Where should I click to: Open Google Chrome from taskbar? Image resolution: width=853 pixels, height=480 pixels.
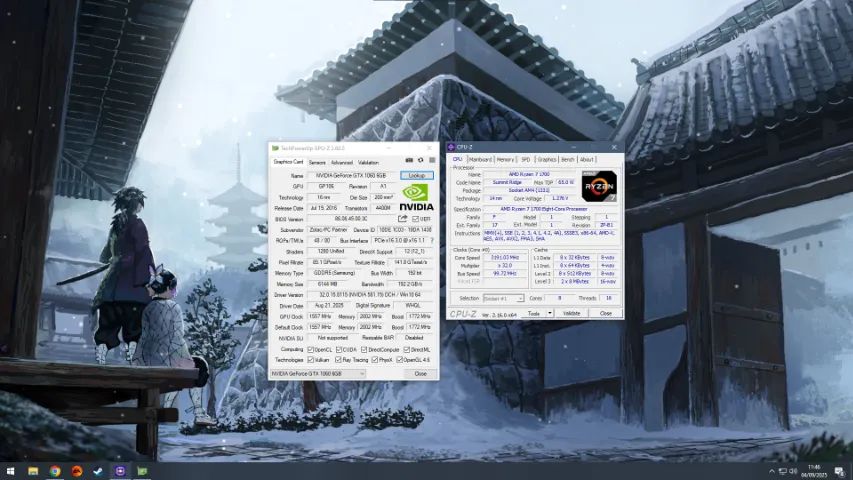55,471
